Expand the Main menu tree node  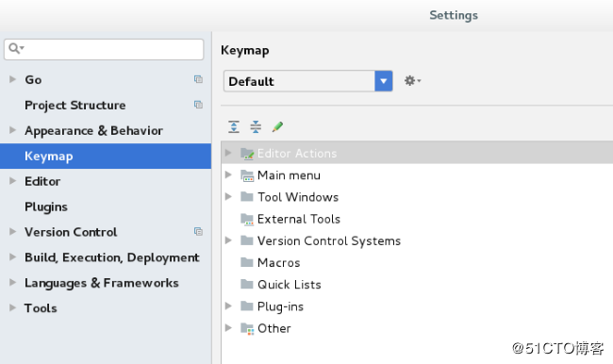[229, 174]
